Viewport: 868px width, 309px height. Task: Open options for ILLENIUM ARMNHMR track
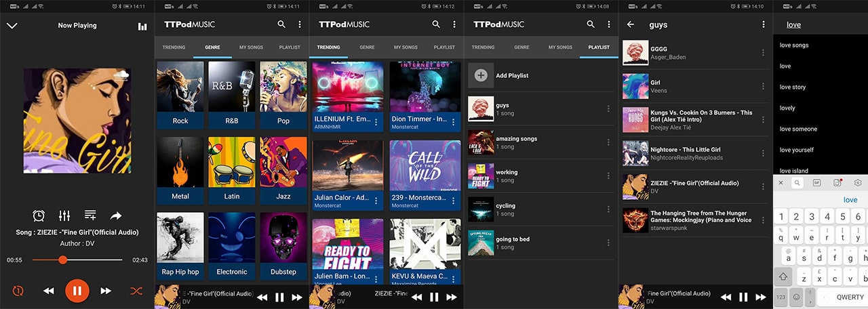376,122
